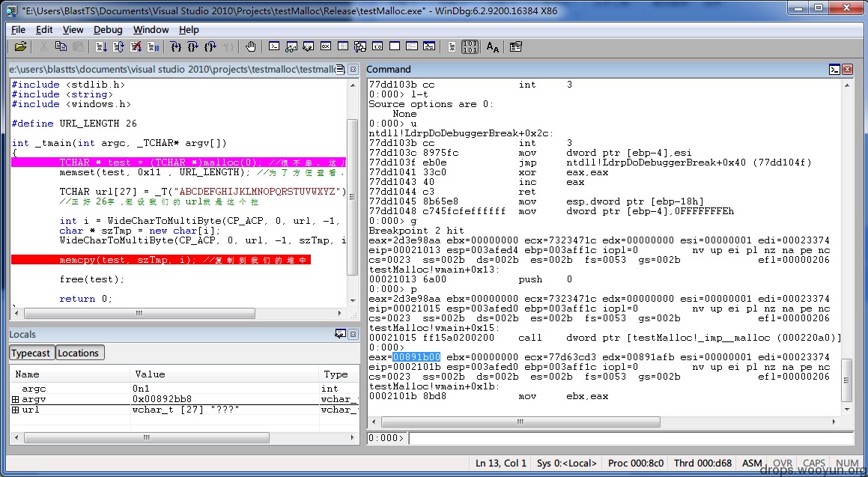The image size is (868, 477).
Task: Open the Command window from toolbar
Action: (x=274, y=47)
